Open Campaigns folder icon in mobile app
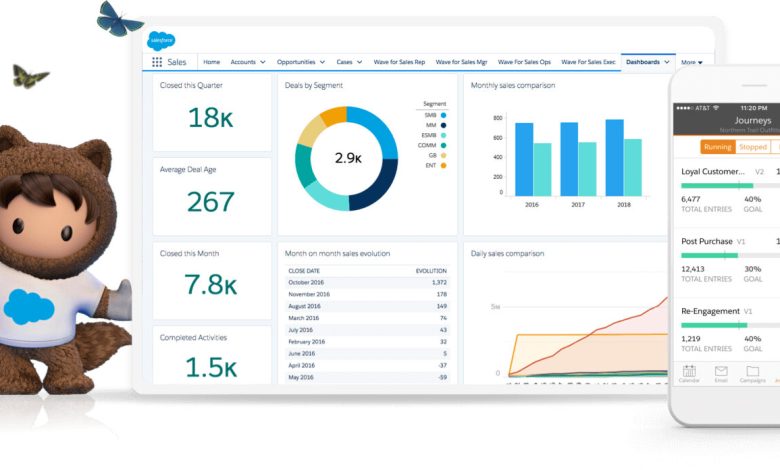The width and height of the screenshot is (780, 470). click(x=752, y=373)
